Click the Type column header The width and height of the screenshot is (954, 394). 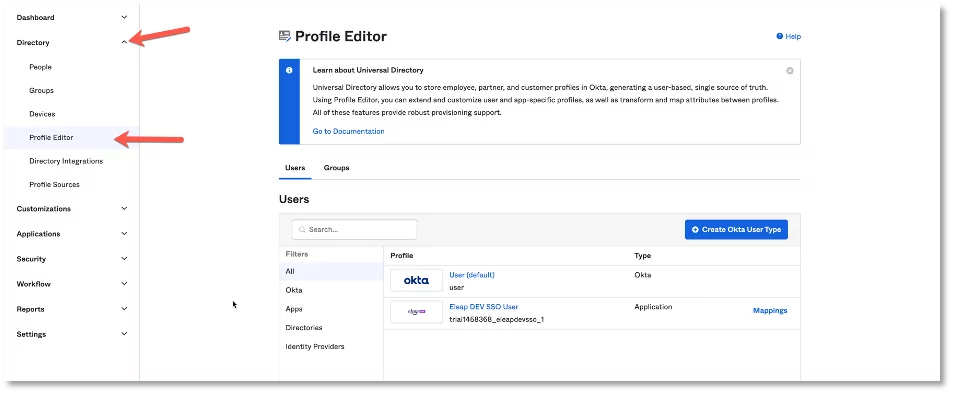[x=642, y=256]
